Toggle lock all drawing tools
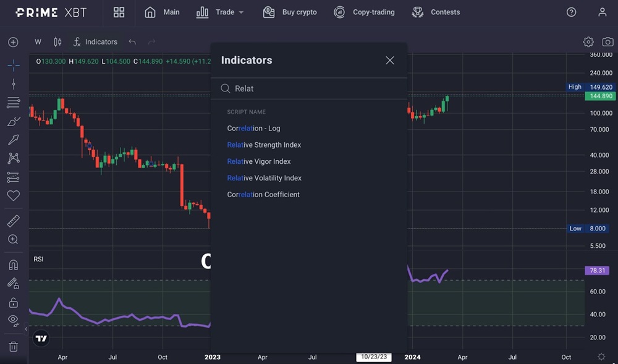This screenshot has height=364, width=618. (x=13, y=302)
